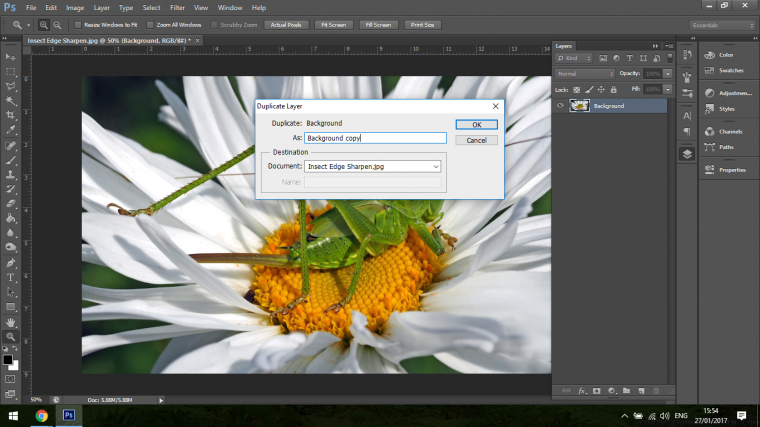The width and height of the screenshot is (760, 427).
Task: Enable Resize Windows to Fit checkbox
Action: pos(78,25)
